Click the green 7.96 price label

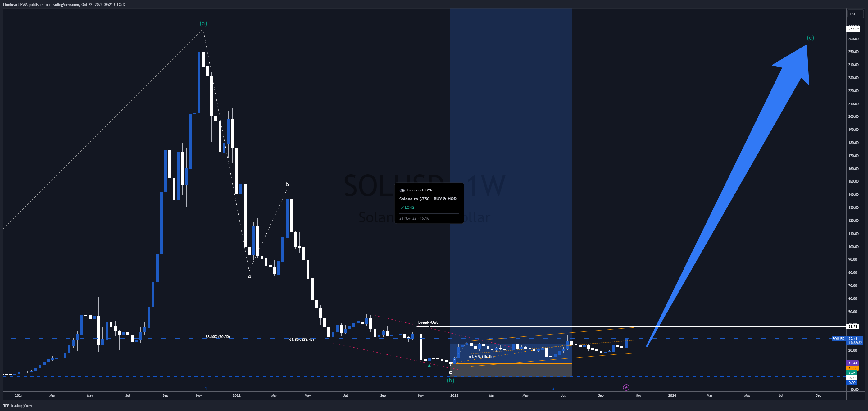click(852, 373)
